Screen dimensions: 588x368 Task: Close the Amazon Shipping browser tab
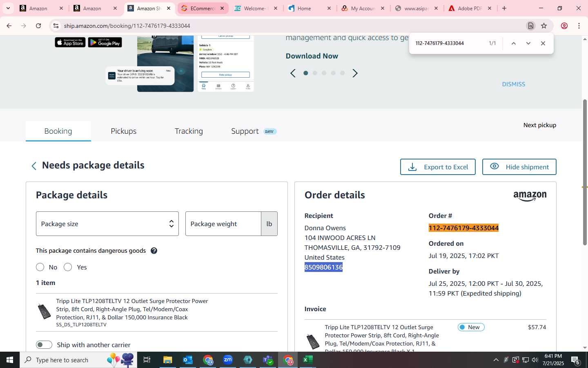point(168,8)
